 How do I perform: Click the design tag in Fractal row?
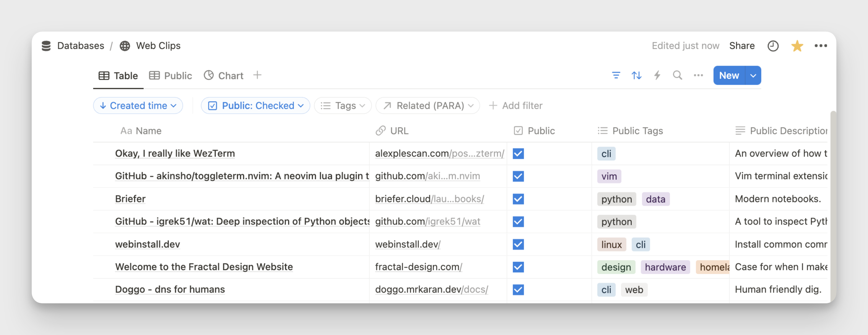616,267
